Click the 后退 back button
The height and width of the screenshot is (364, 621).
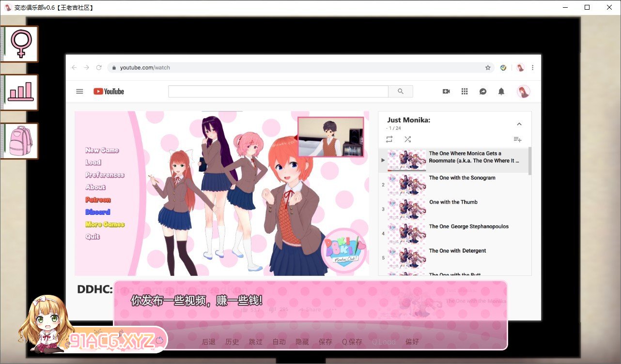pos(209,342)
